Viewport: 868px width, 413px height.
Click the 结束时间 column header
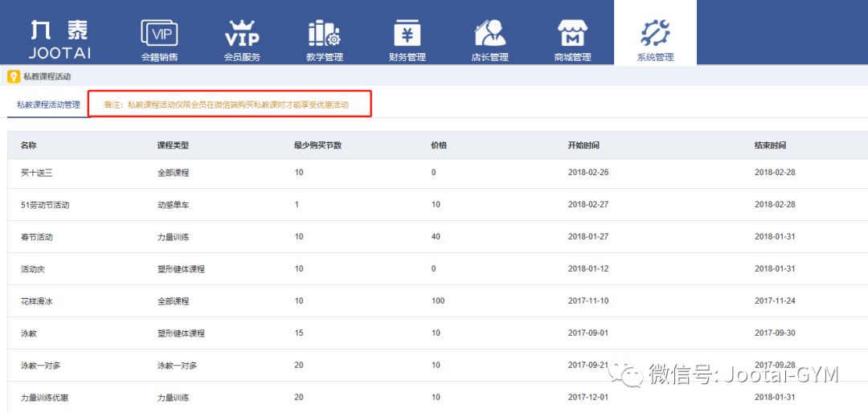point(770,145)
